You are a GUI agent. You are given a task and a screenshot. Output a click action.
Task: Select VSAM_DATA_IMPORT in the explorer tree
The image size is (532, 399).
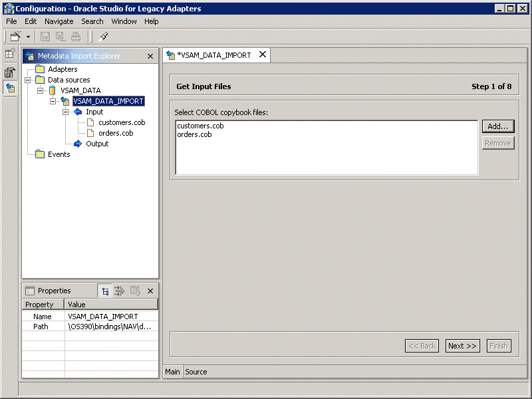tap(108, 101)
